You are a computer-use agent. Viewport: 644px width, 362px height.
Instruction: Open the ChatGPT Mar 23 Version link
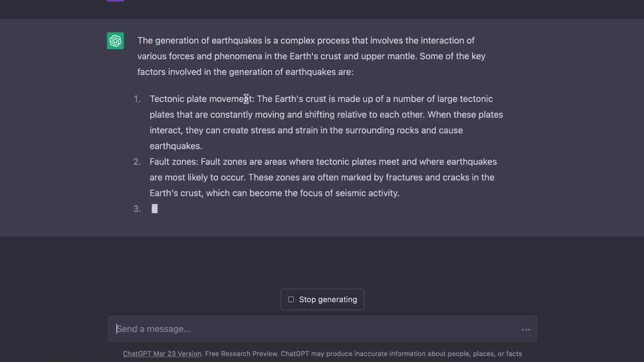(162, 353)
